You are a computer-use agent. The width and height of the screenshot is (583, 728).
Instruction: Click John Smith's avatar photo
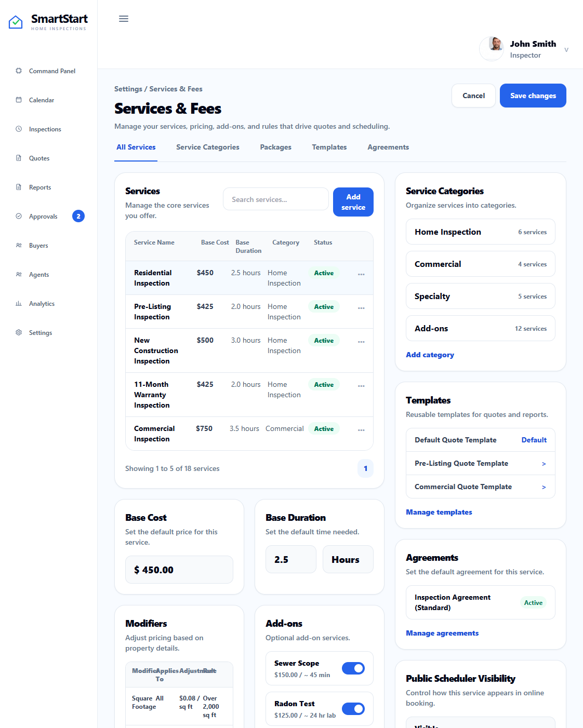[493, 49]
